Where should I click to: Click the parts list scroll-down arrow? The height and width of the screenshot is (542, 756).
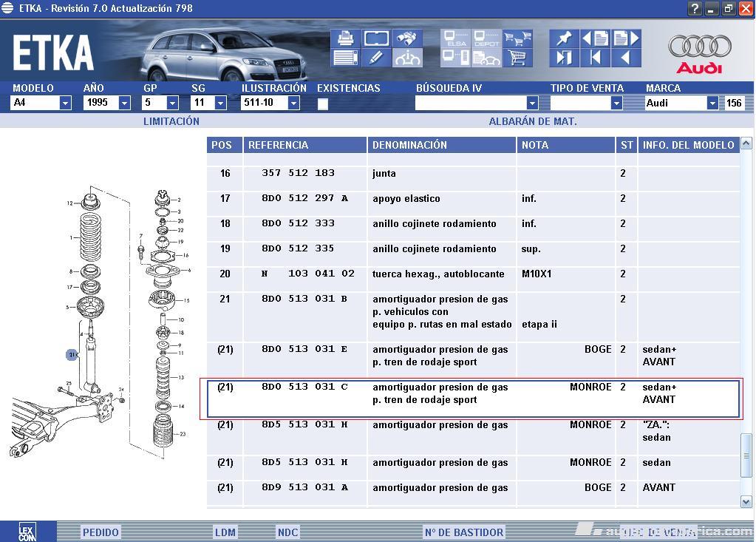[x=746, y=502]
